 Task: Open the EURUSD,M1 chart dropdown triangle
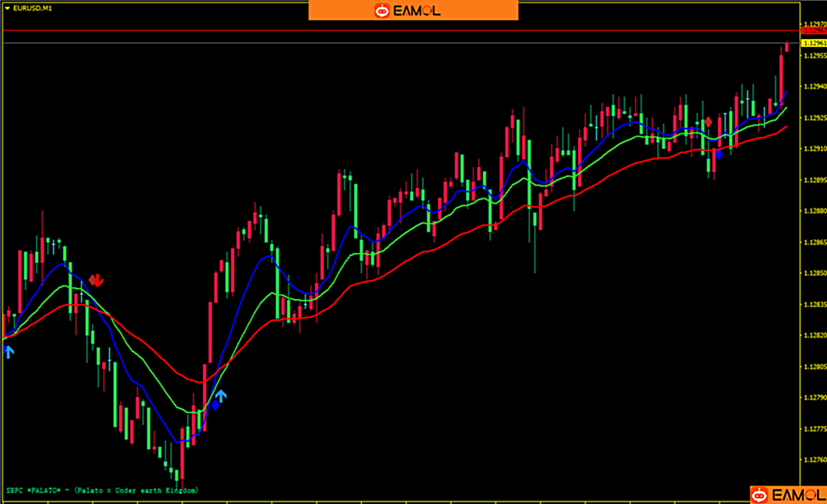click(6, 8)
